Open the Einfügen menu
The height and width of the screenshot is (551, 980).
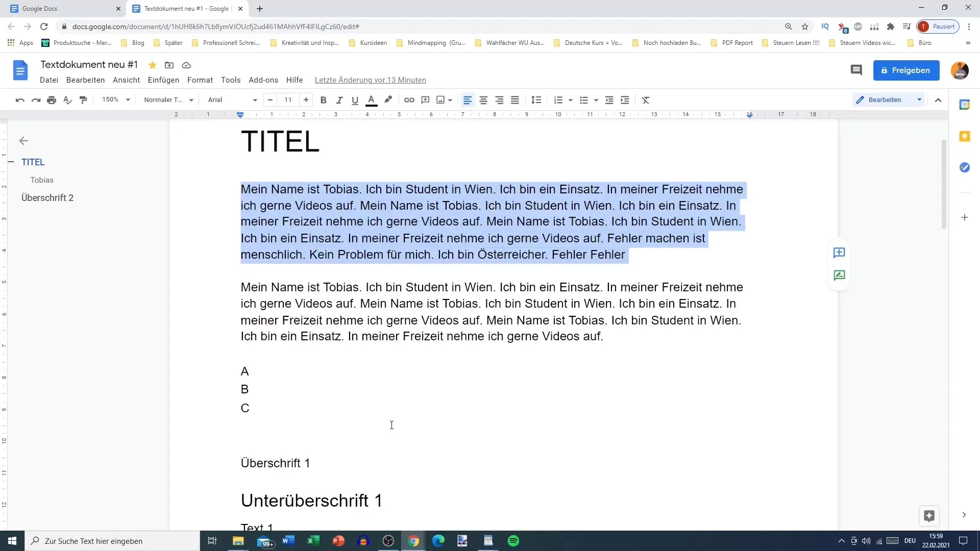[x=163, y=80]
